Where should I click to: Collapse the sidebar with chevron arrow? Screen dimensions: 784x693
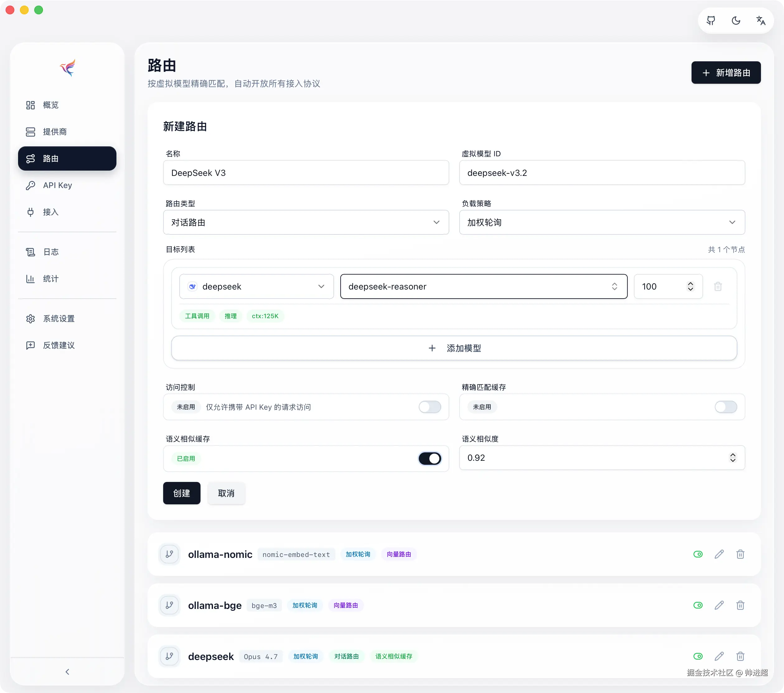pos(67,672)
